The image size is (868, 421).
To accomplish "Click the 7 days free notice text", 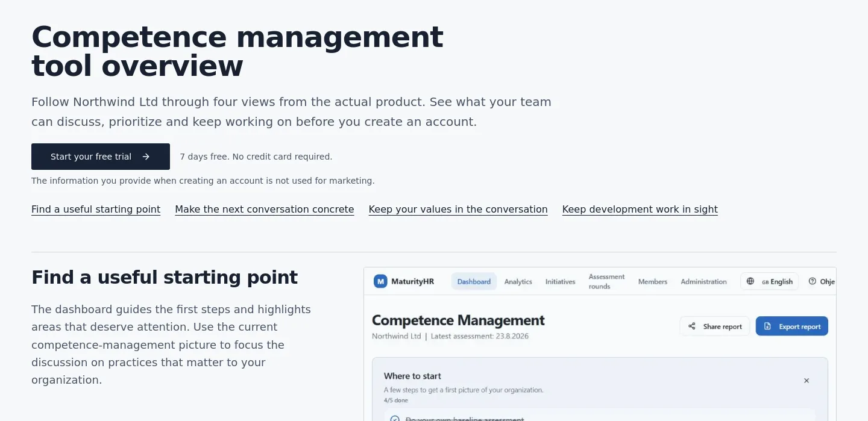I will [256, 157].
